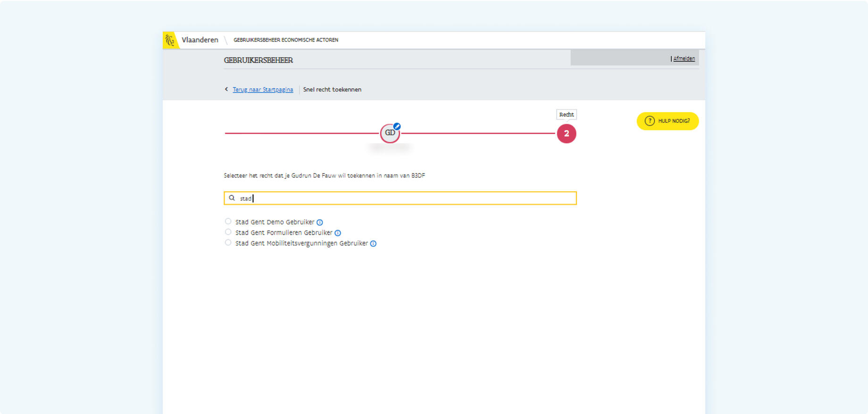This screenshot has width=868, height=414.
Task: Click step 2 Recht circle
Action: coord(567,134)
